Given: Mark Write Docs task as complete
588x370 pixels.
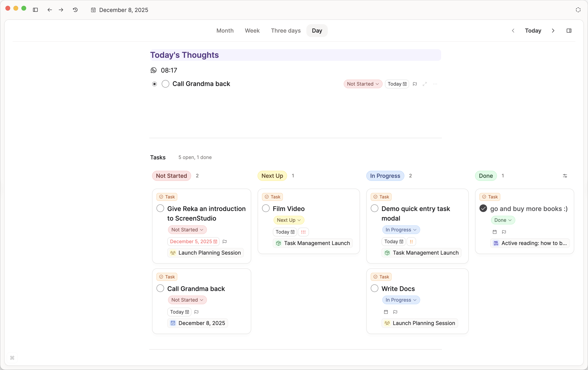Looking at the screenshot, I should click(x=374, y=288).
